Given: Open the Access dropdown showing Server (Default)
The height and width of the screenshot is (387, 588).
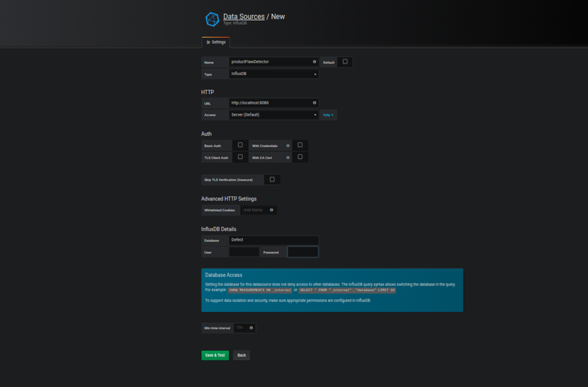Looking at the screenshot, I should click(x=274, y=115).
